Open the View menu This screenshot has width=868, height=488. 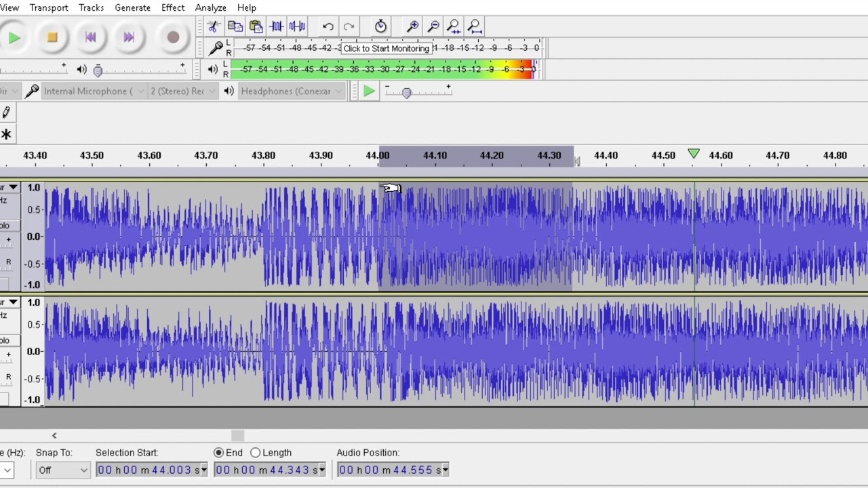pos(9,7)
